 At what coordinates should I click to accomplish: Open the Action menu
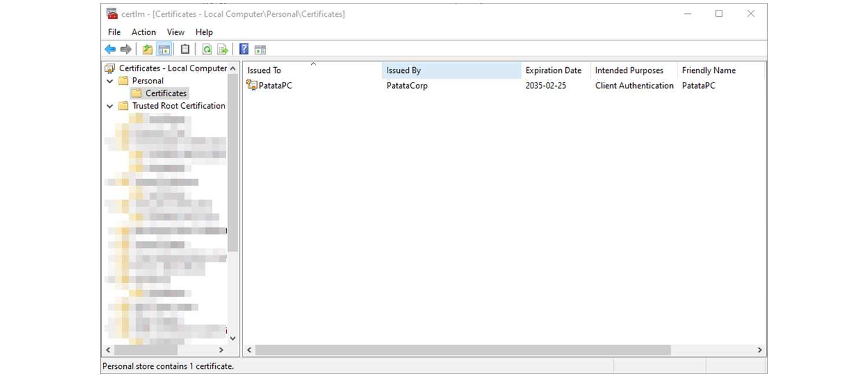pos(144,32)
